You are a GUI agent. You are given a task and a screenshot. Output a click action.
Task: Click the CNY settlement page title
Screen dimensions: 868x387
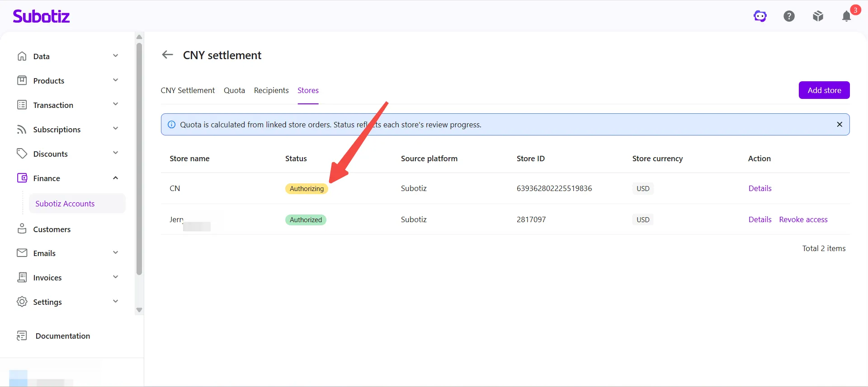pyautogui.click(x=222, y=55)
